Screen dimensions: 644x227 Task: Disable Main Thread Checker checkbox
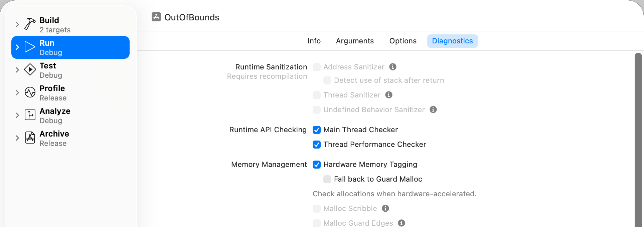click(x=317, y=130)
